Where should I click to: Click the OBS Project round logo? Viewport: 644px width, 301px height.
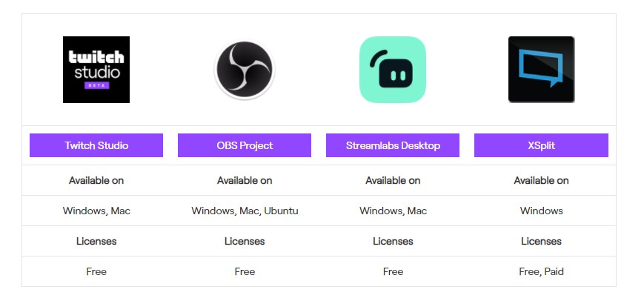[x=245, y=70]
